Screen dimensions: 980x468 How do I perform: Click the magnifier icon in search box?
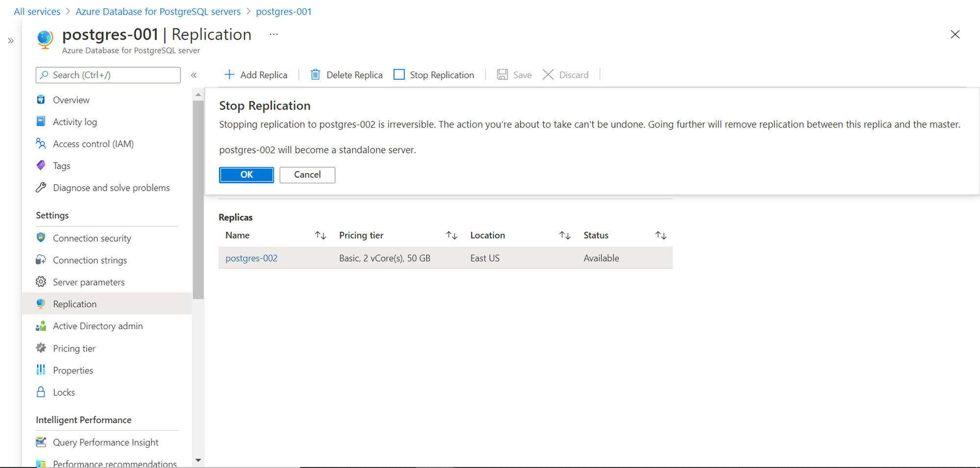coord(45,75)
